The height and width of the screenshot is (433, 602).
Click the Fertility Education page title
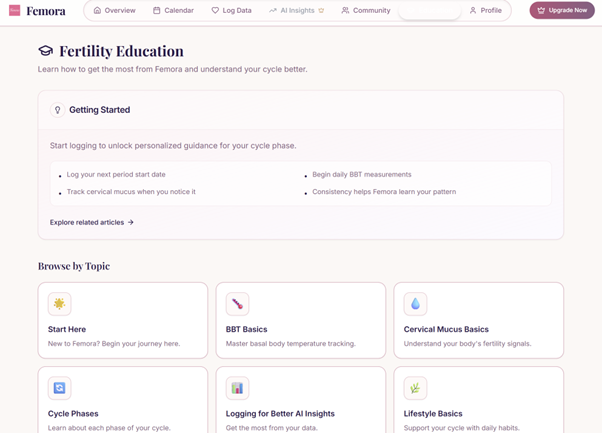[x=121, y=51]
